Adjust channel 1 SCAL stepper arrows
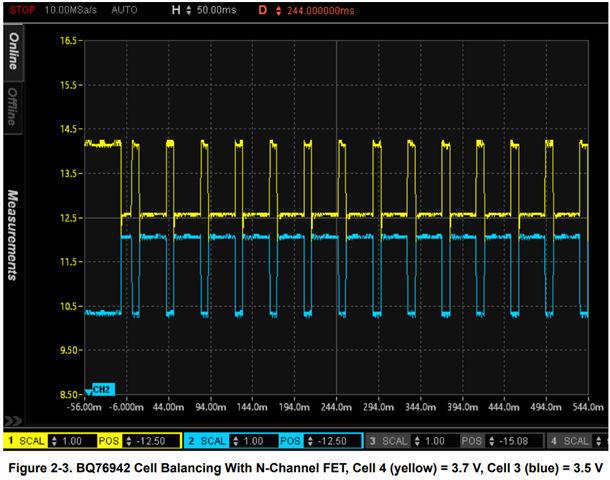Viewport: 610px width, 480px height. point(54,441)
